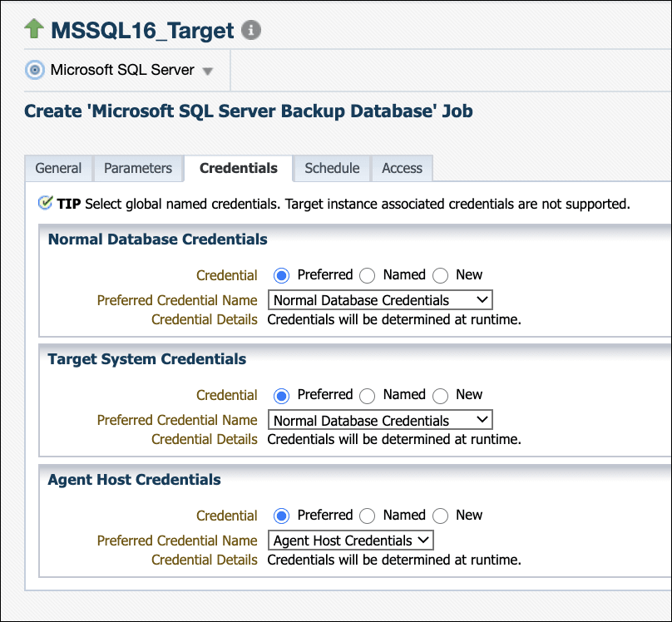Screen dimensions: 672x622
Task: Click Credential Details text in Normal Database section
Action: click(394, 319)
